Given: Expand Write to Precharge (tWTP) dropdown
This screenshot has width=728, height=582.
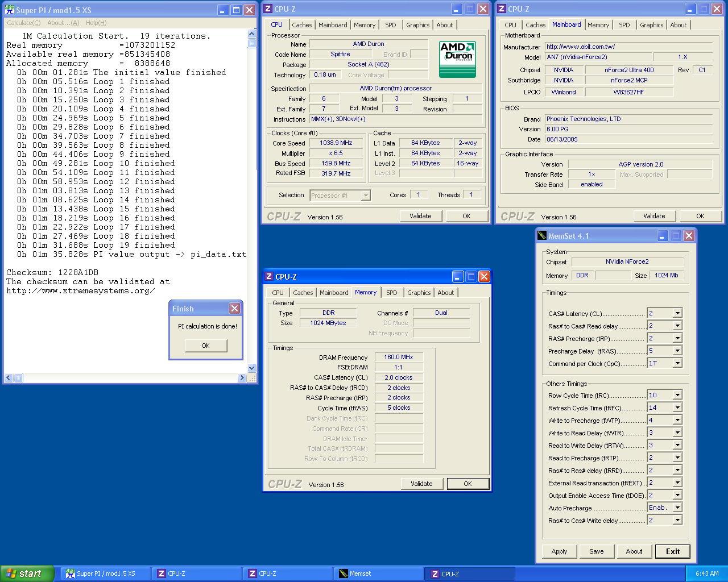Looking at the screenshot, I should (x=677, y=420).
